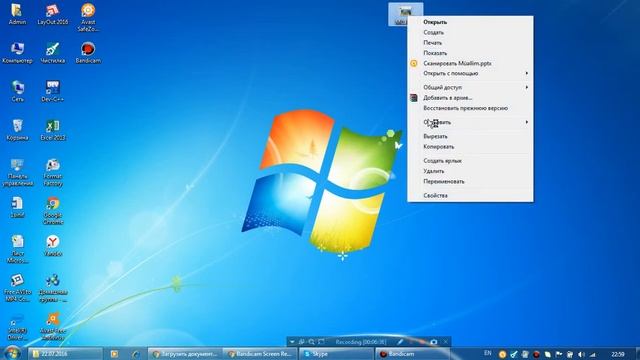The width and height of the screenshot is (640, 360).
Task: Switch to Загрузить документ Chrome taskbar button
Action: 185,354
